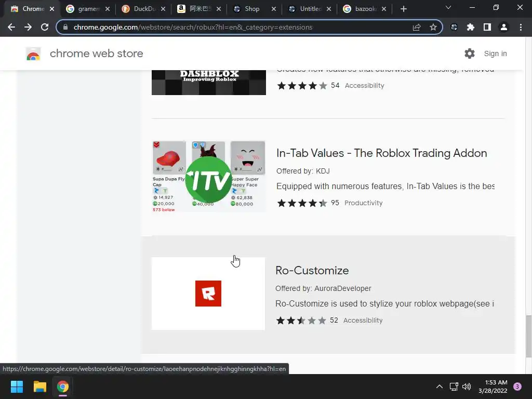Click the lock icon for site info

pyautogui.click(x=65, y=27)
